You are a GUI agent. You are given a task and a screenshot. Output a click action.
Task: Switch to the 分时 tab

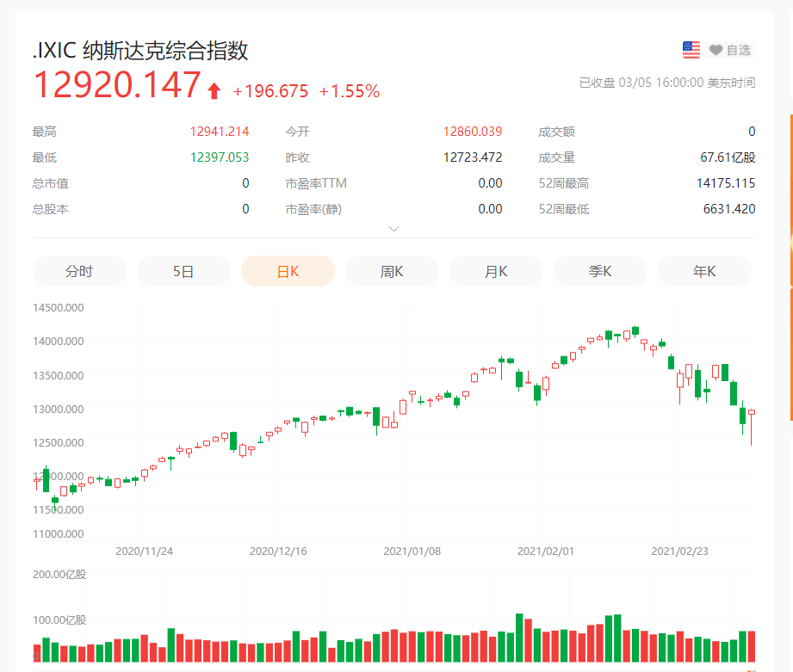[x=79, y=271]
